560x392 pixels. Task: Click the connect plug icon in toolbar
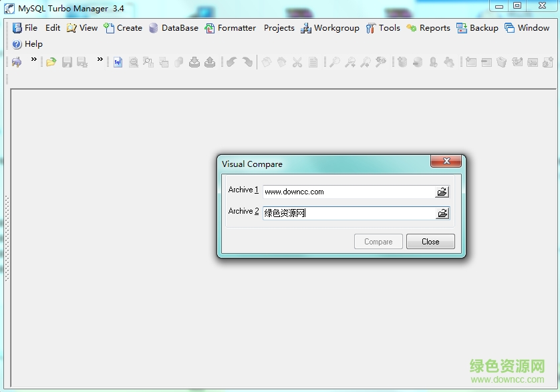coord(17,62)
